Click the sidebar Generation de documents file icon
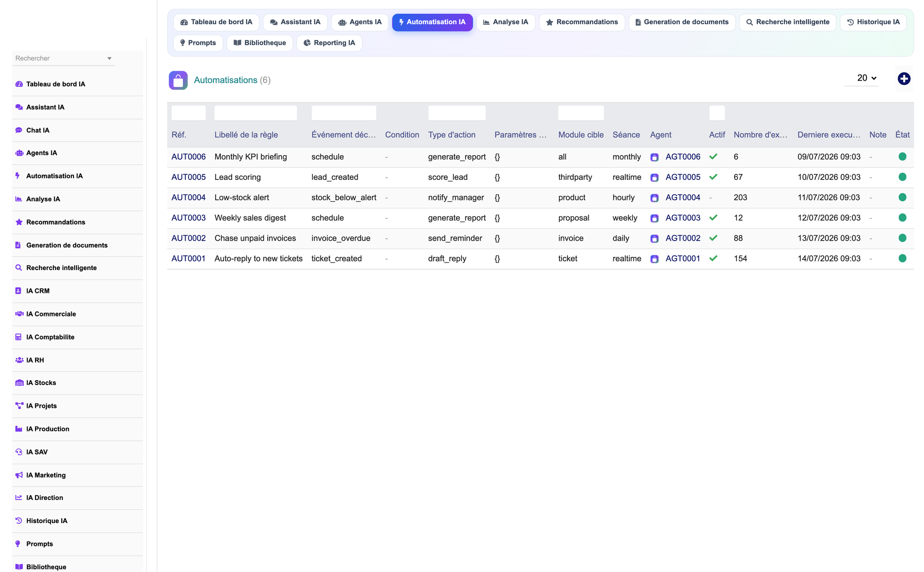The height and width of the screenshot is (572, 924). (x=18, y=245)
